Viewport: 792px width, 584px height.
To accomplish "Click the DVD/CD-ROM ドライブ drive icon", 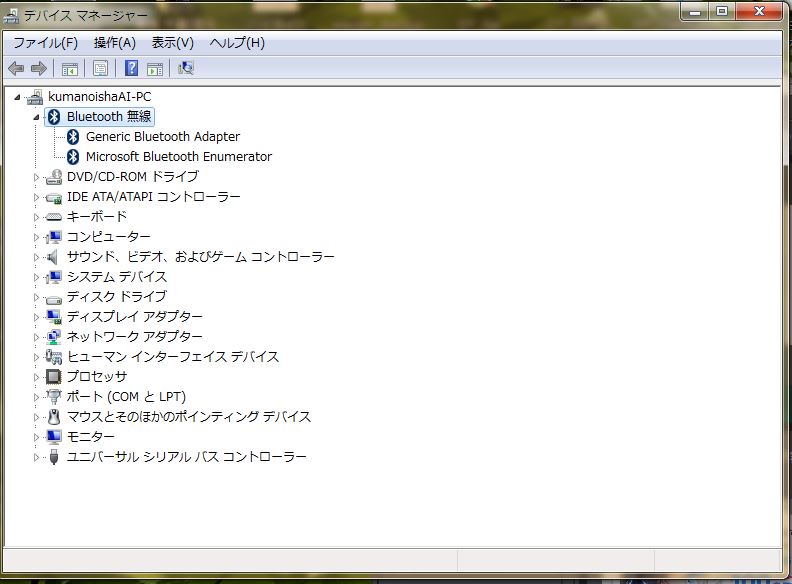I will point(54,177).
